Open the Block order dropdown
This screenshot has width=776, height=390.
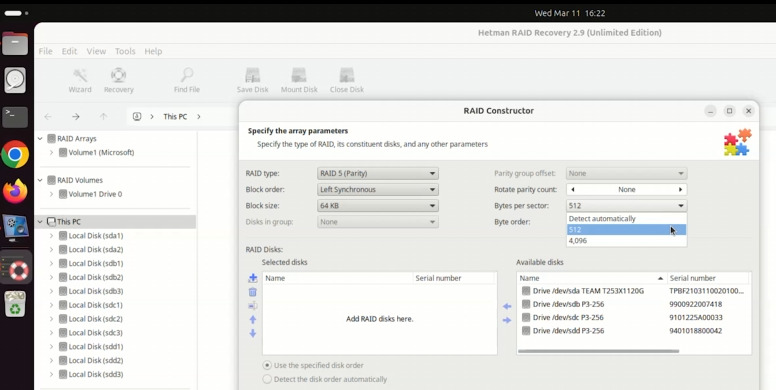point(378,190)
